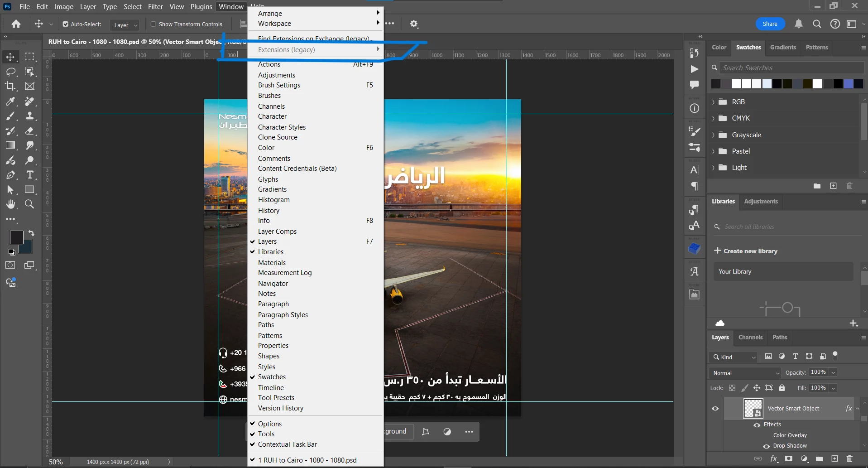Image resolution: width=868 pixels, height=468 pixels.
Task: Select the Rectangular Marquee tool
Action: (x=29, y=57)
